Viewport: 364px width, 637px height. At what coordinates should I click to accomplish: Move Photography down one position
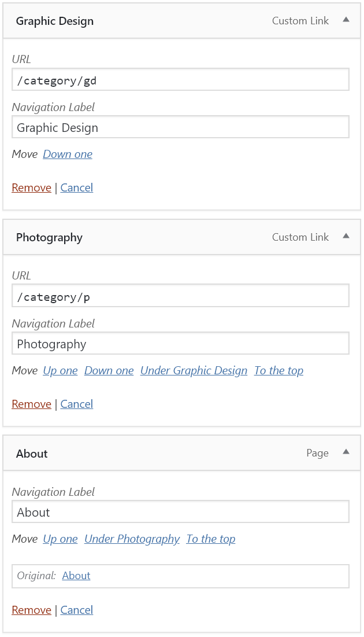point(109,370)
